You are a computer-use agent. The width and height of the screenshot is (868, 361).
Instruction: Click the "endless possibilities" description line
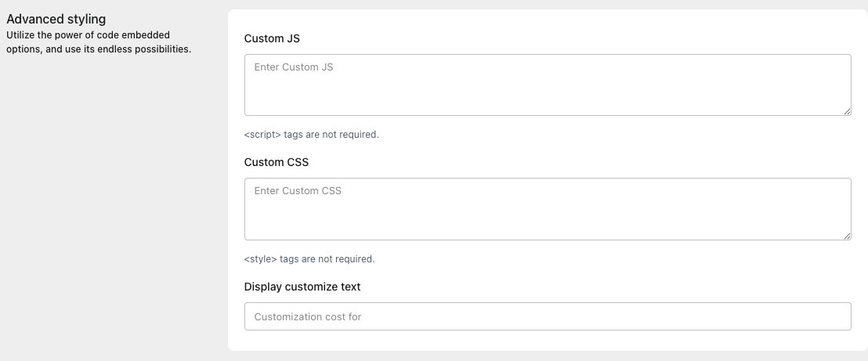[99, 49]
